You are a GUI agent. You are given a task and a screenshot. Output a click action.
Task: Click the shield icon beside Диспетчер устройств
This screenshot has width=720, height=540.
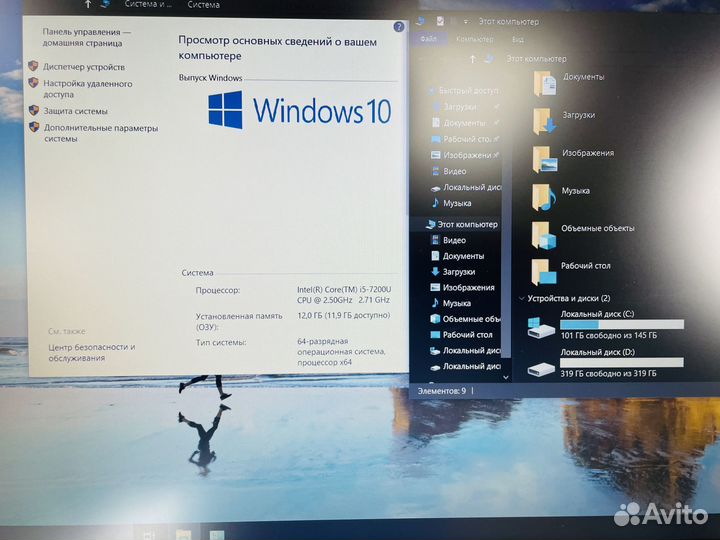click(33, 66)
